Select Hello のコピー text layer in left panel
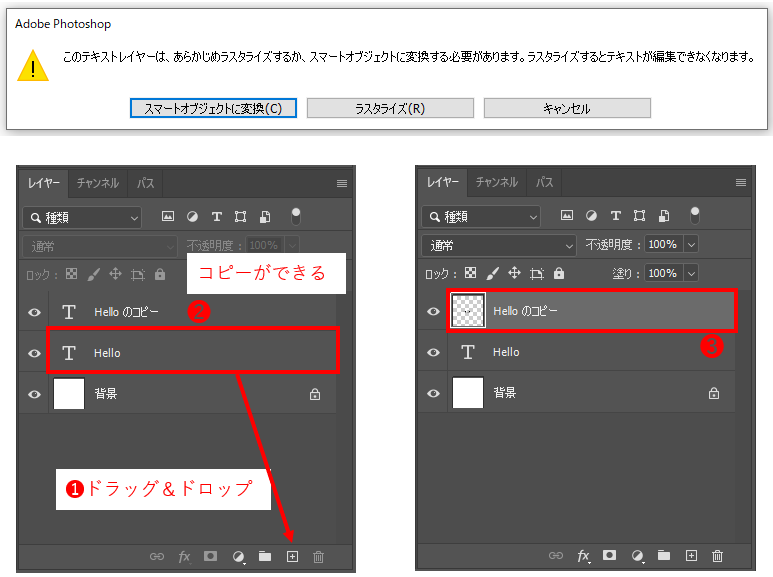The height and width of the screenshot is (577, 773). [192, 312]
